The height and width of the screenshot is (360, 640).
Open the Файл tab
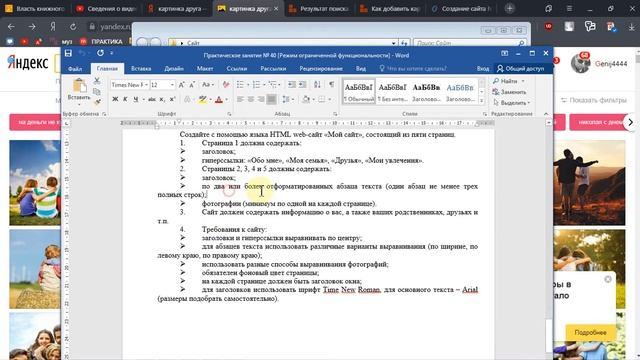(x=75, y=69)
